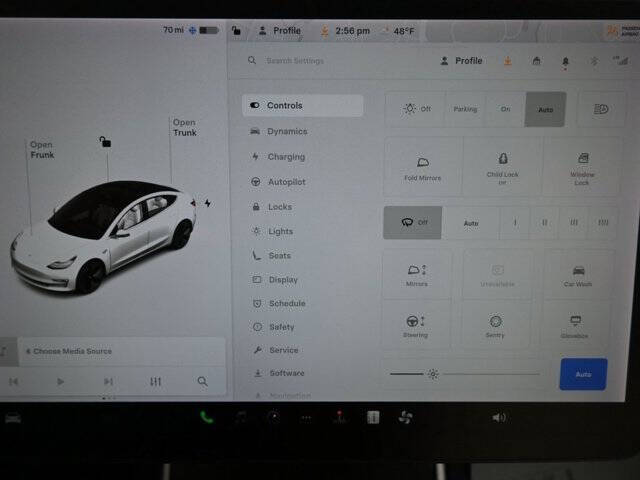The width and height of the screenshot is (640, 480).
Task: Open media equalizer settings icon
Action: tap(156, 382)
